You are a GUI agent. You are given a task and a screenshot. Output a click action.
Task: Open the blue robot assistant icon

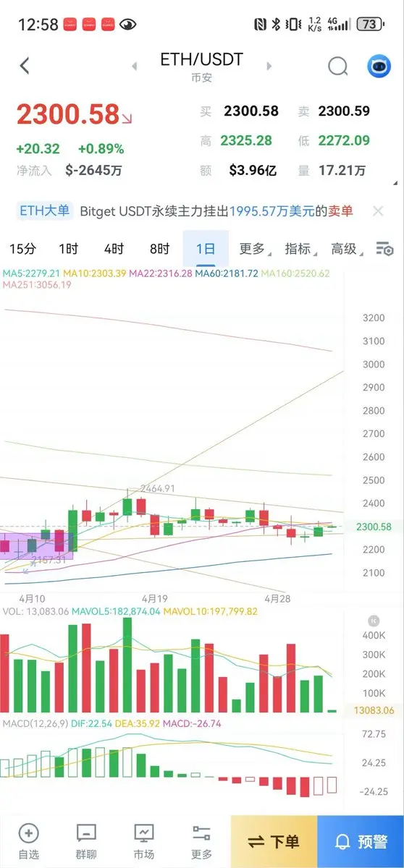[x=377, y=67]
